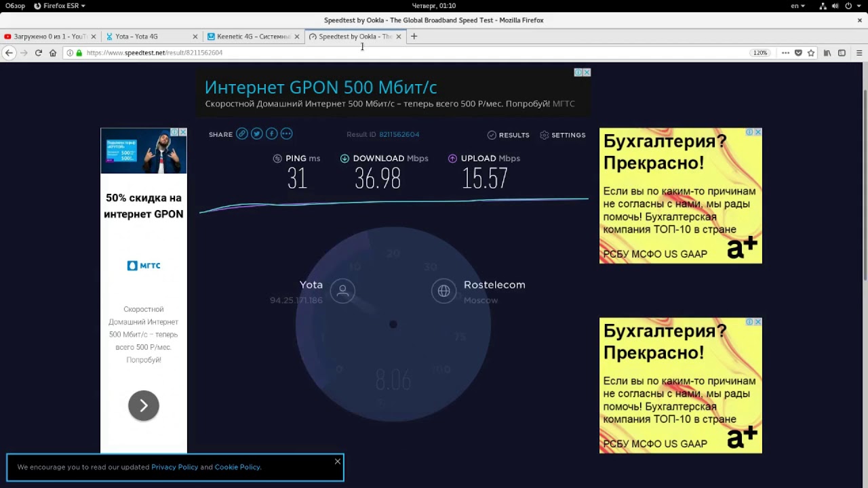Close the YouTube tab
The width and height of the screenshot is (868, 488).
94,37
